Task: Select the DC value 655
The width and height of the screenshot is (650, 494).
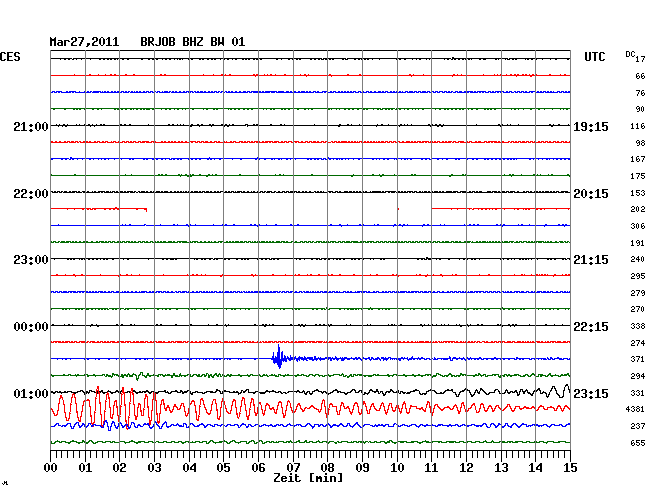Action: pyautogui.click(x=638, y=443)
